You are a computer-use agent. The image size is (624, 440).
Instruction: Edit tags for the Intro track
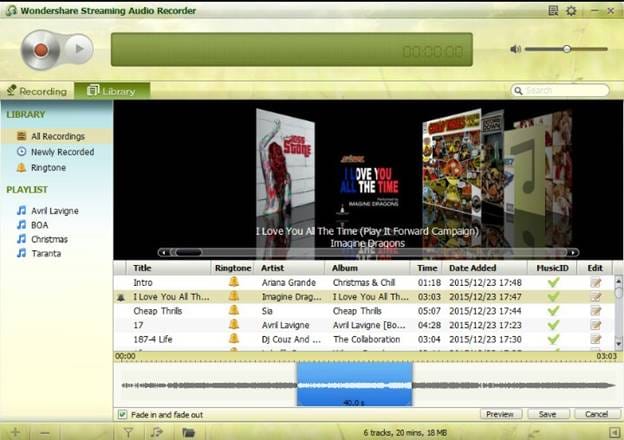tap(596, 282)
